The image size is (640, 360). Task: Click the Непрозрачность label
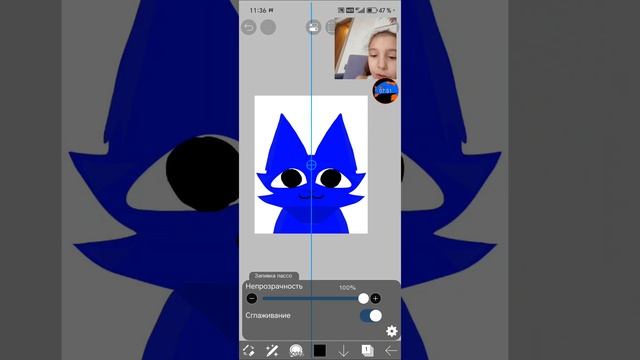pos(274,286)
